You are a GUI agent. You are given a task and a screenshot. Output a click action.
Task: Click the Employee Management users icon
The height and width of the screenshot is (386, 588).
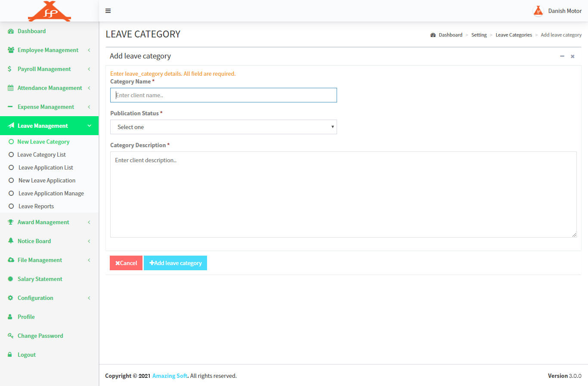pos(11,50)
